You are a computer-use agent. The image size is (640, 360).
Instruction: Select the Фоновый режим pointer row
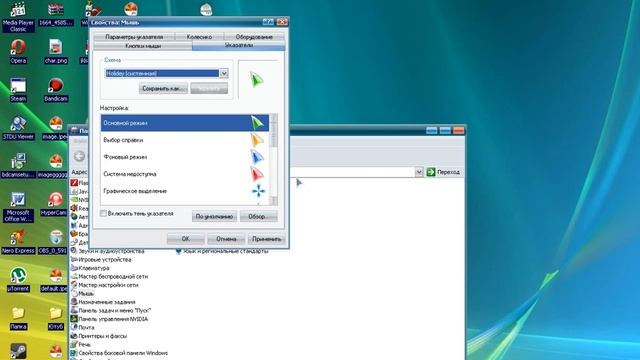[x=185, y=157]
